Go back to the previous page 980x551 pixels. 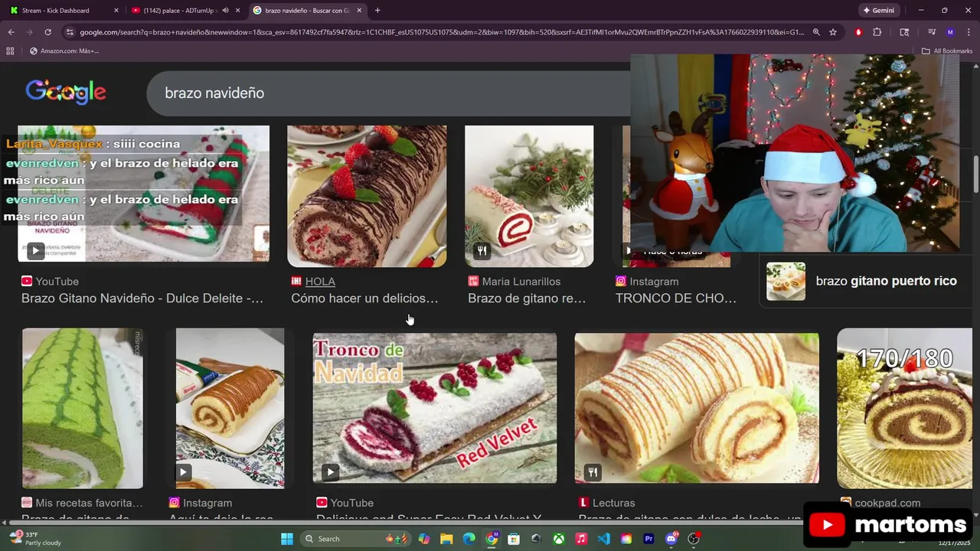11,32
